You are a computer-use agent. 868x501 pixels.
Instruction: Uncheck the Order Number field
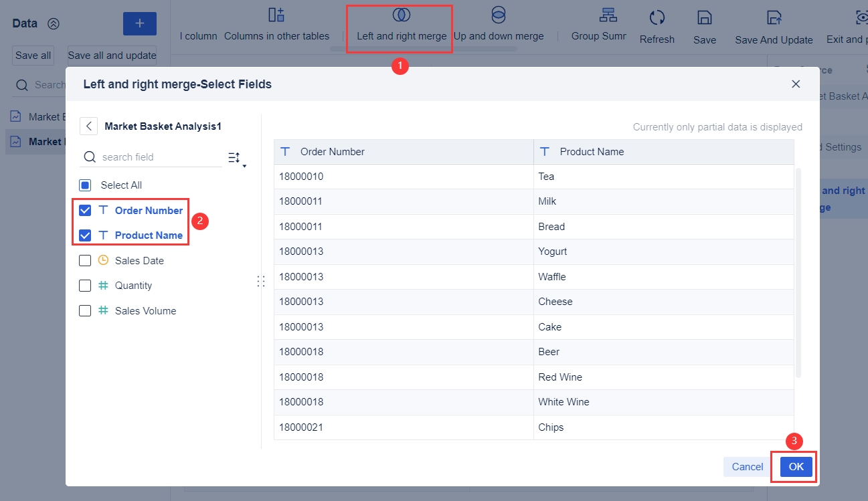pyautogui.click(x=85, y=209)
